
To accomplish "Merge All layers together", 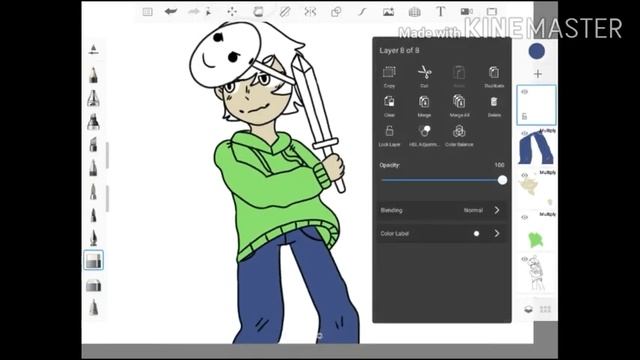I will click(x=459, y=106).
